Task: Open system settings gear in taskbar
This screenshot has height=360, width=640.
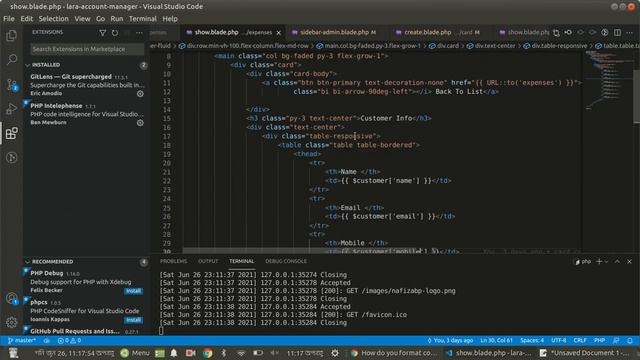Action: (x=335, y=353)
